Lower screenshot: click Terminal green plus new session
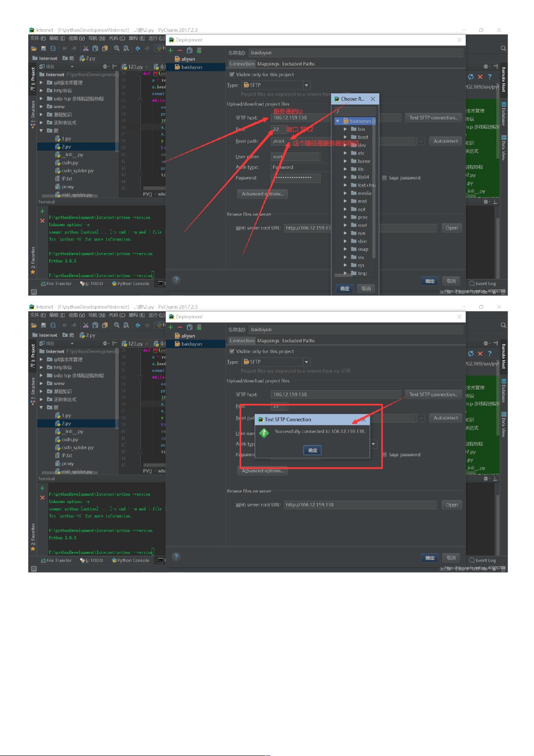 [x=42, y=488]
